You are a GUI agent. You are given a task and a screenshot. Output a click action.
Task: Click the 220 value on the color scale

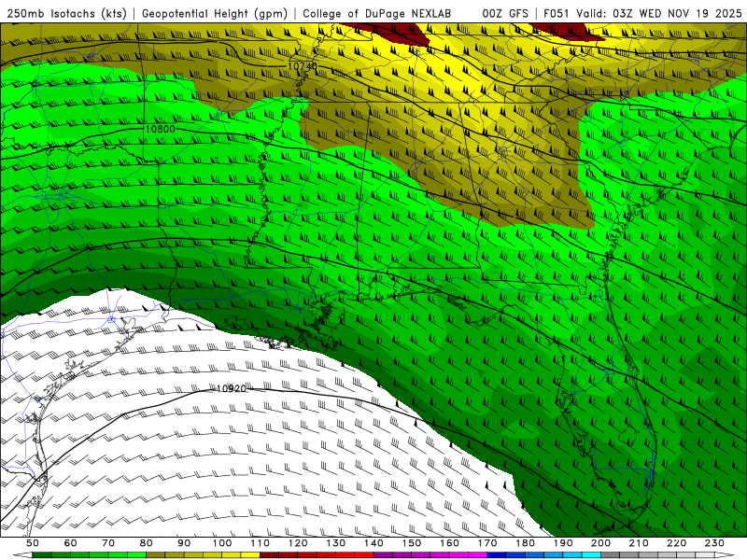[x=676, y=543]
